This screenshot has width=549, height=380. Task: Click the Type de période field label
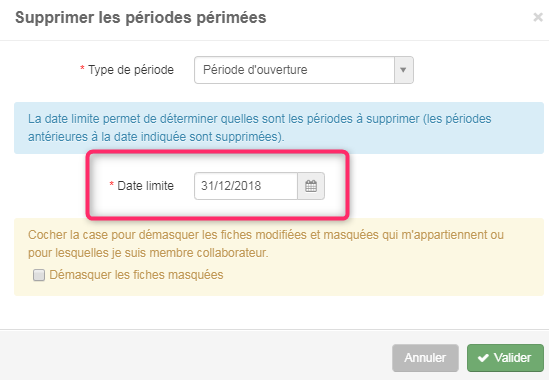131,70
